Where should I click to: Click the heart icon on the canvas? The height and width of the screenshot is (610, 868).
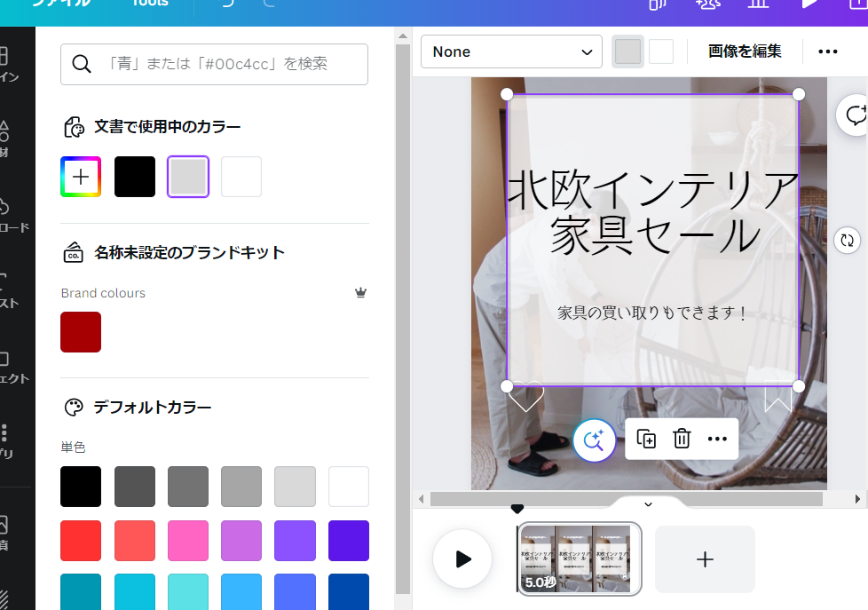coord(526,396)
